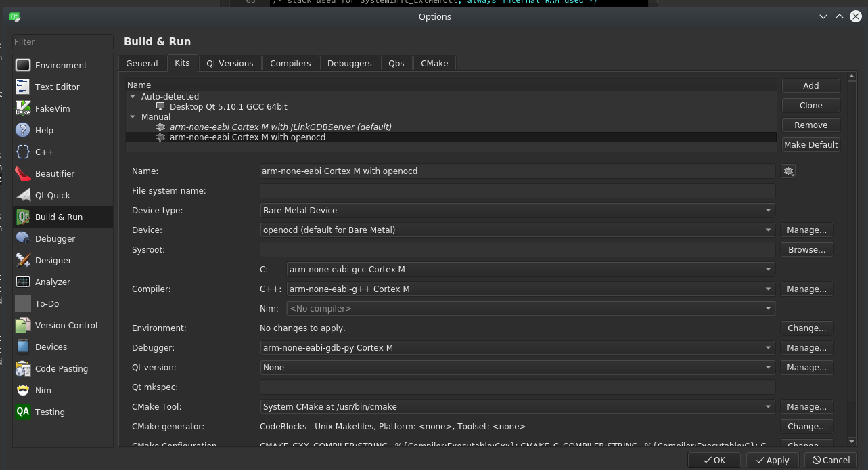Open the To-Do category icon
868x470 pixels.
click(x=23, y=303)
